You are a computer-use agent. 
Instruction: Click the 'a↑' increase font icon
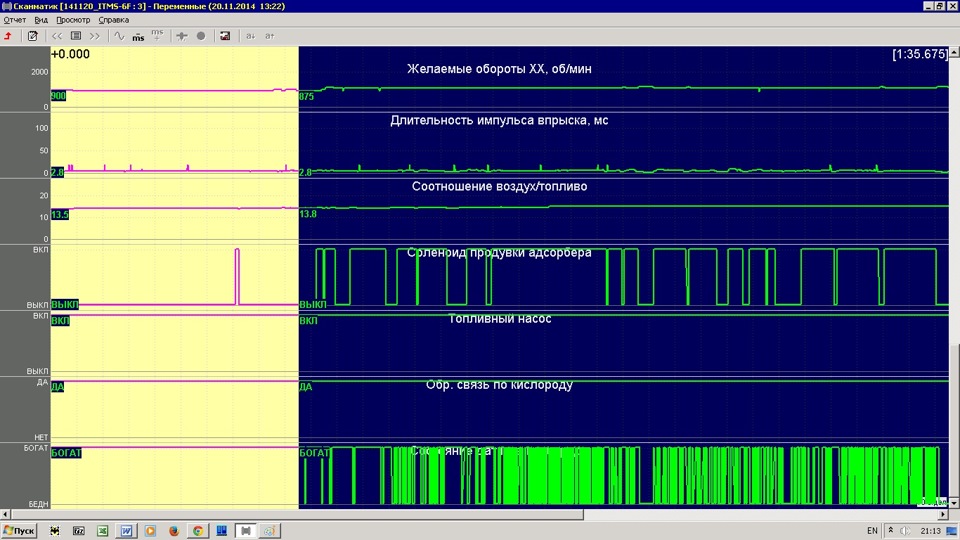[269, 36]
